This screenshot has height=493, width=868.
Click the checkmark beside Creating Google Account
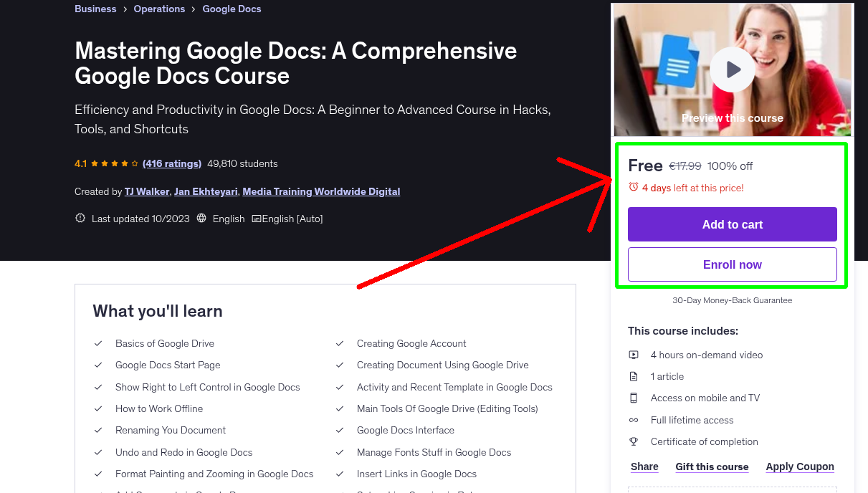pyautogui.click(x=340, y=343)
